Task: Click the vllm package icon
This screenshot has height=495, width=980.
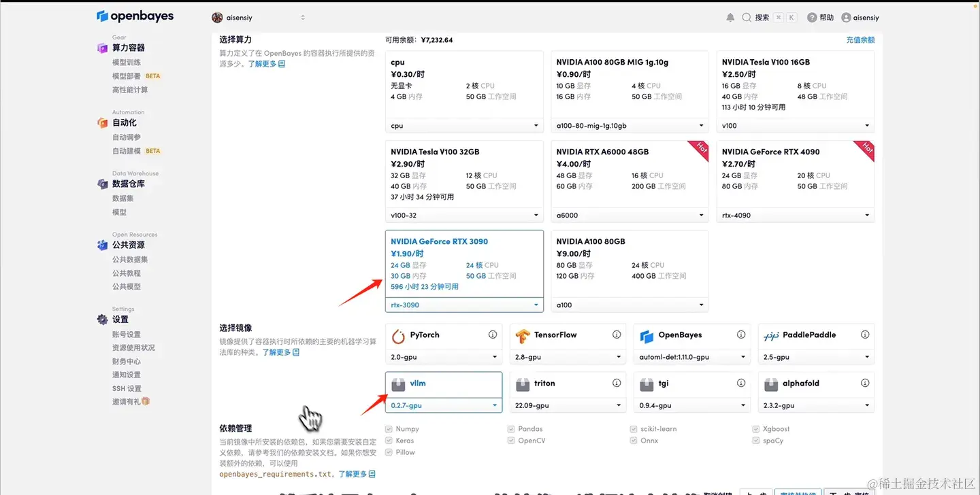Action: coord(399,384)
